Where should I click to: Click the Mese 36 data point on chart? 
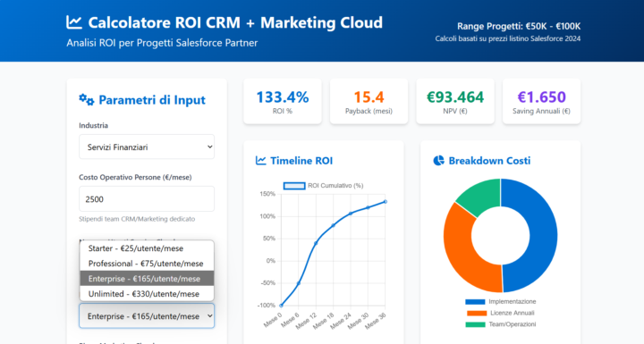[386, 202]
